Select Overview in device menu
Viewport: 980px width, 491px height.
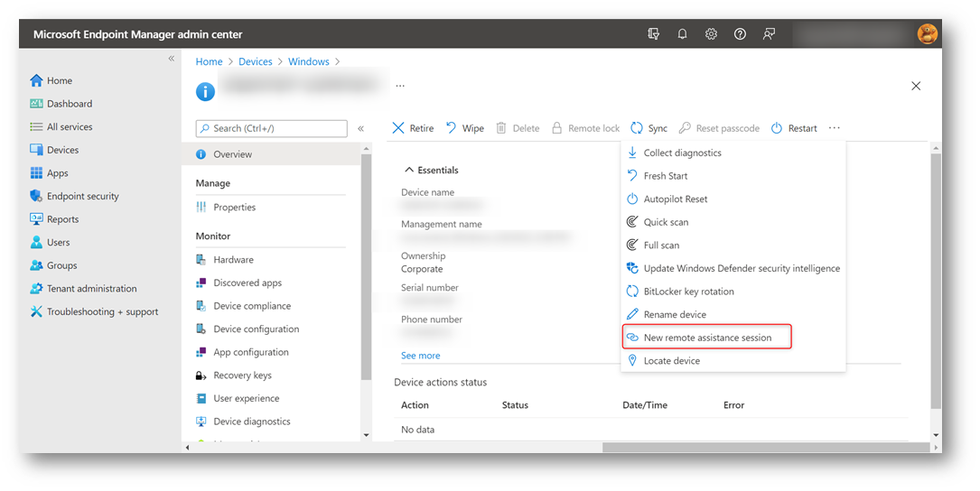coord(271,154)
